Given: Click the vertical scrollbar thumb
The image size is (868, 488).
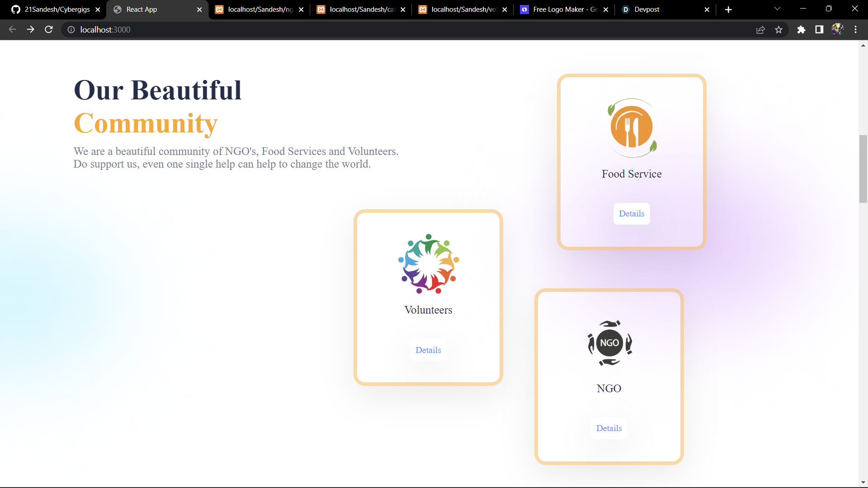Looking at the screenshot, I should (863, 169).
